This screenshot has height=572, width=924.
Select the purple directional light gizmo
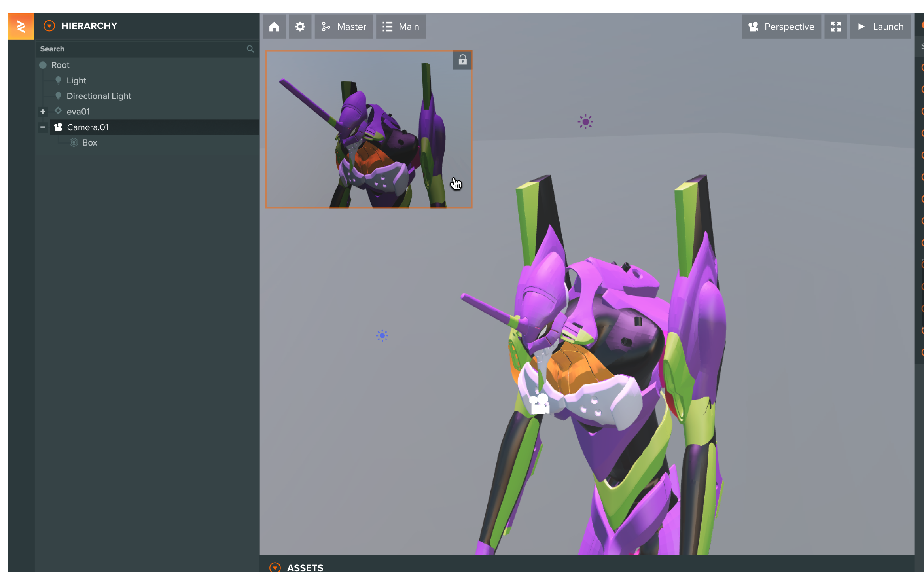585,122
